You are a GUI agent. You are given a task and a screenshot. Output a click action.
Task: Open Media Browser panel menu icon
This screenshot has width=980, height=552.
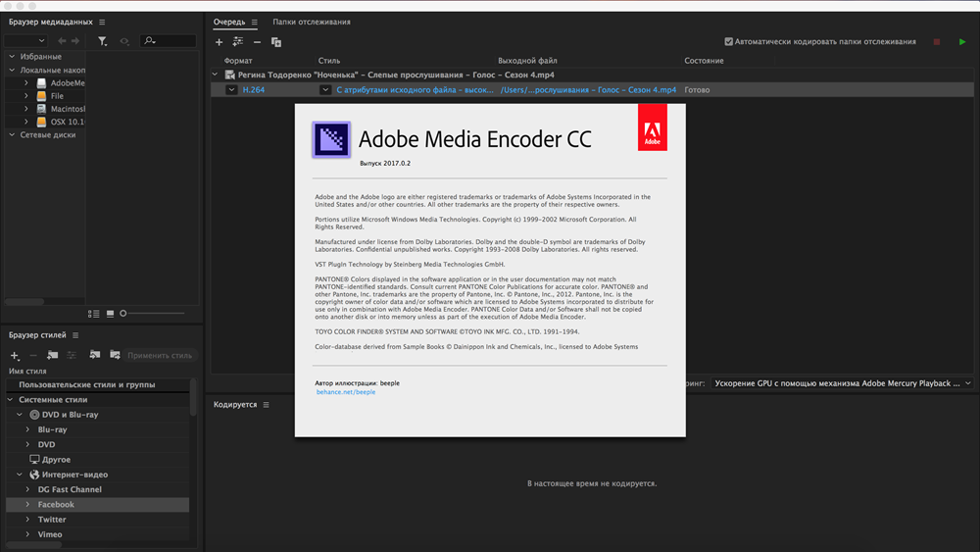[102, 22]
